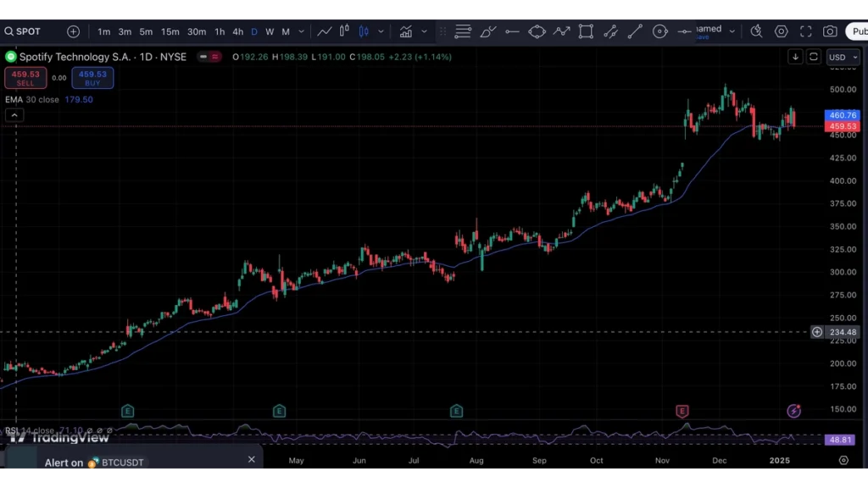Select the 30m timeframe
This screenshot has width=868, height=488.
coord(197,31)
